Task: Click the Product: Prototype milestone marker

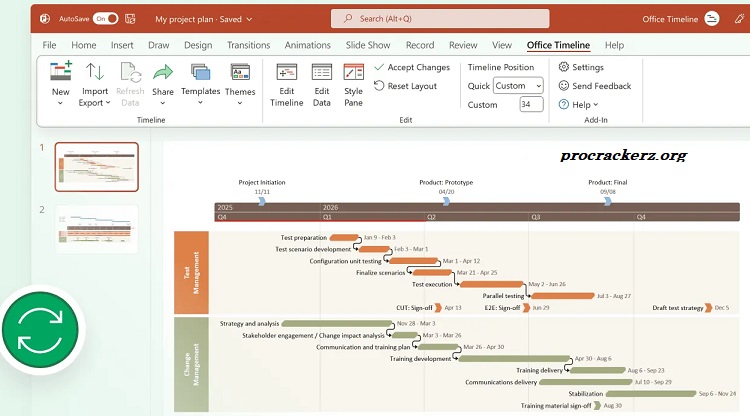Action: click(446, 201)
